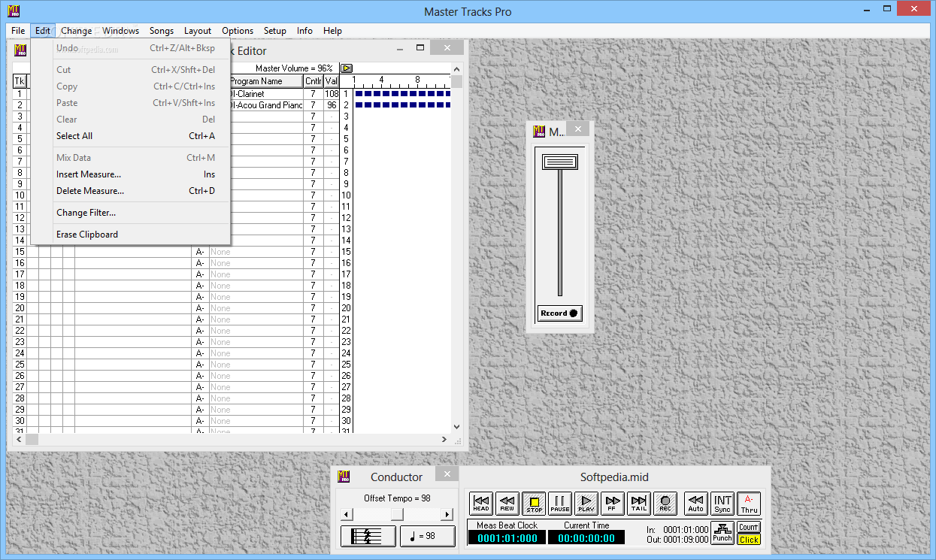Toggle the INT Sync button
Image resolution: width=936 pixels, height=560 pixels.
722,503
